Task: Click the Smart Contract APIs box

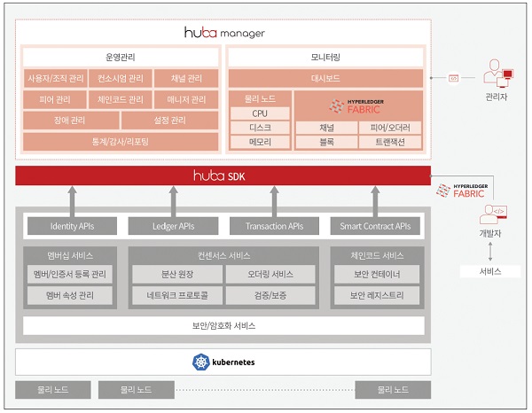Action: click(375, 226)
